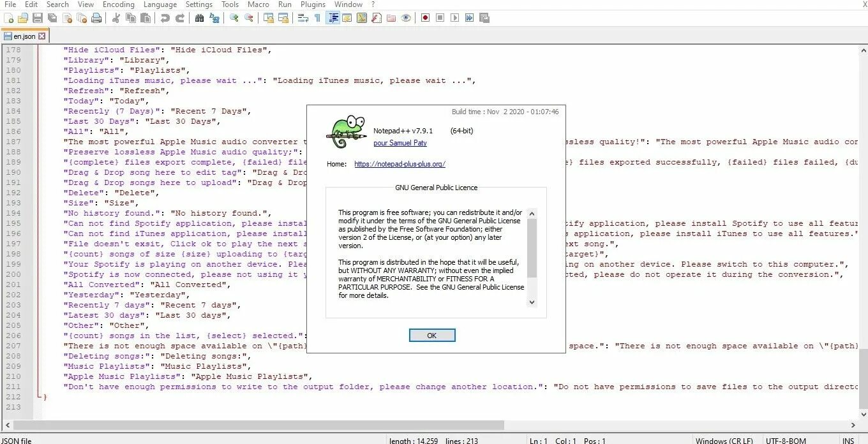This screenshot has height=444, width=868.
Task: Click the Zoom Out magnifier icon
Action: (x=249, y=18)
